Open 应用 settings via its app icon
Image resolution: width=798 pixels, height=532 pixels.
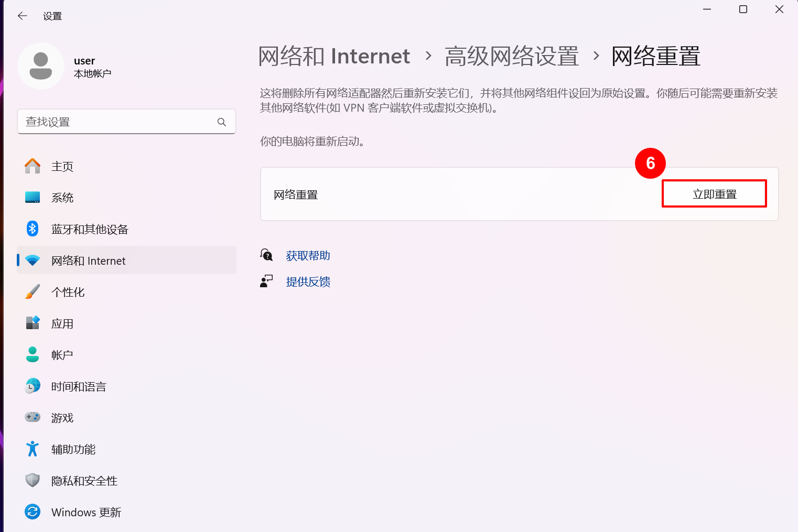(32, 323)
